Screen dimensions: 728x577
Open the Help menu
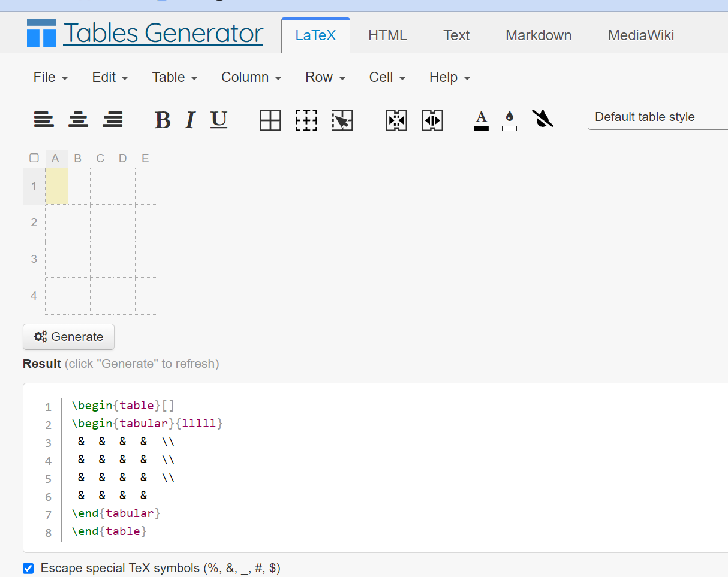pos(450,77)
